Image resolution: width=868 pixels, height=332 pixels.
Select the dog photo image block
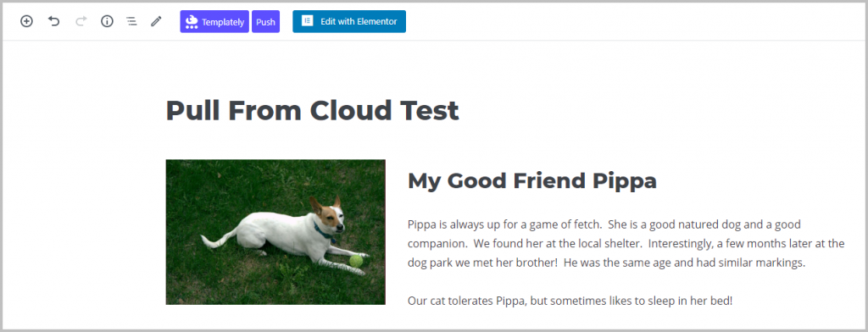coord(275,232)
